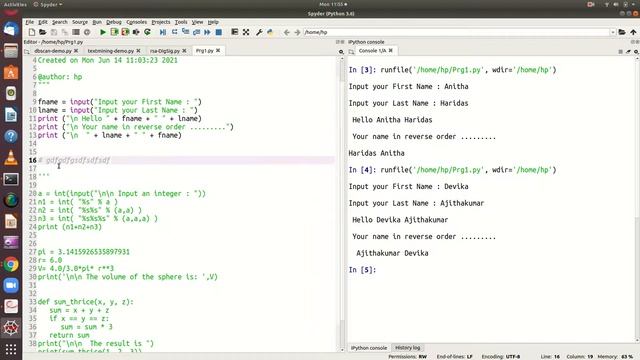Stop debugging with blue square icon
The image size is (640, 360).
219,32
